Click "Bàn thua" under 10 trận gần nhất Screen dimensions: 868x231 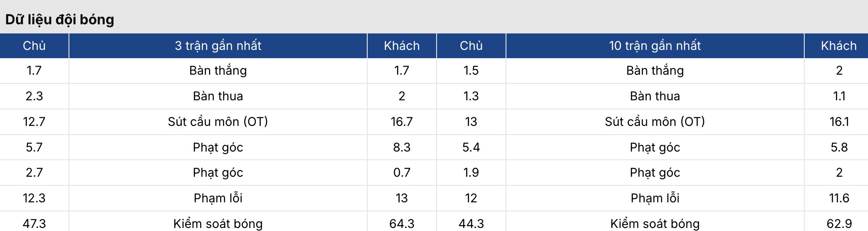click(x=655, y=96)
